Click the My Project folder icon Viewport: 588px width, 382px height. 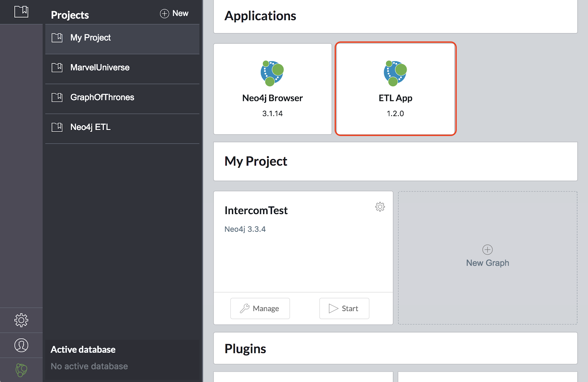click(x=57, y=37)
